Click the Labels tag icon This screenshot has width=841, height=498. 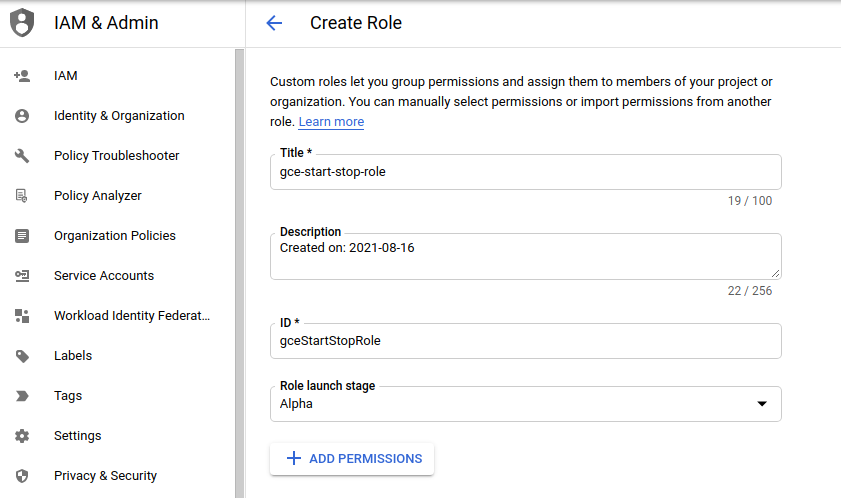pyautogui.click(x=22, y=356)
